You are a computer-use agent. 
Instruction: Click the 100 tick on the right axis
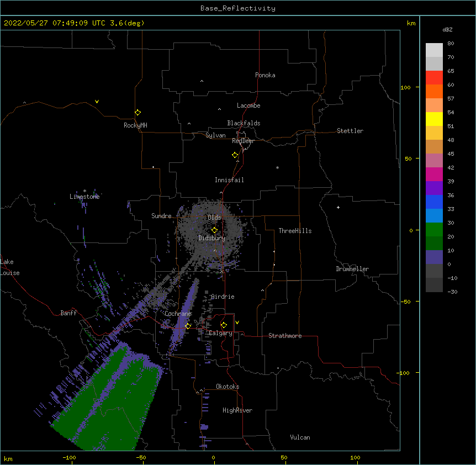coord(405,87)
